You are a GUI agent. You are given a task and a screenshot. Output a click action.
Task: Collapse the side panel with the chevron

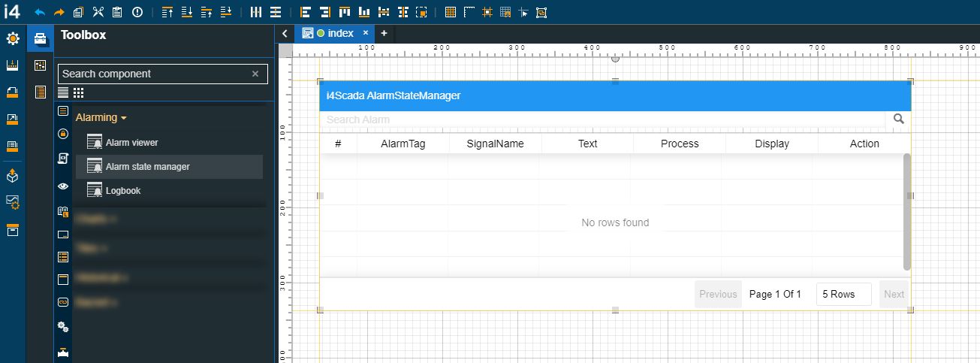tap(285, 33)
